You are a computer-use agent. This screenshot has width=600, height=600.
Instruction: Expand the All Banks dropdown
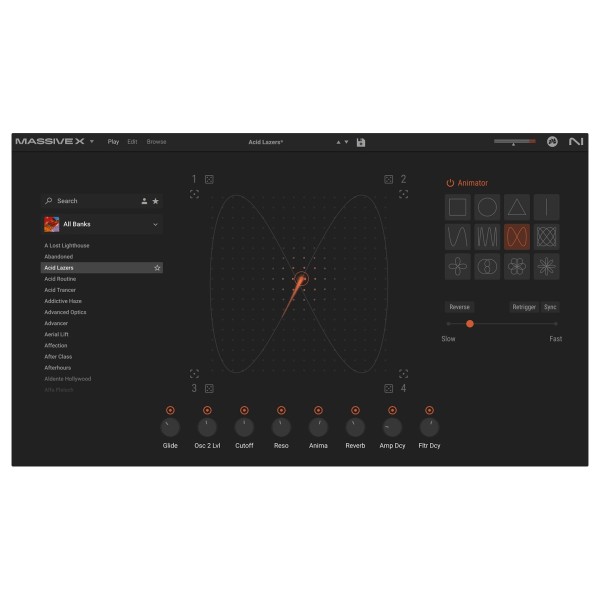coord(102,224)
